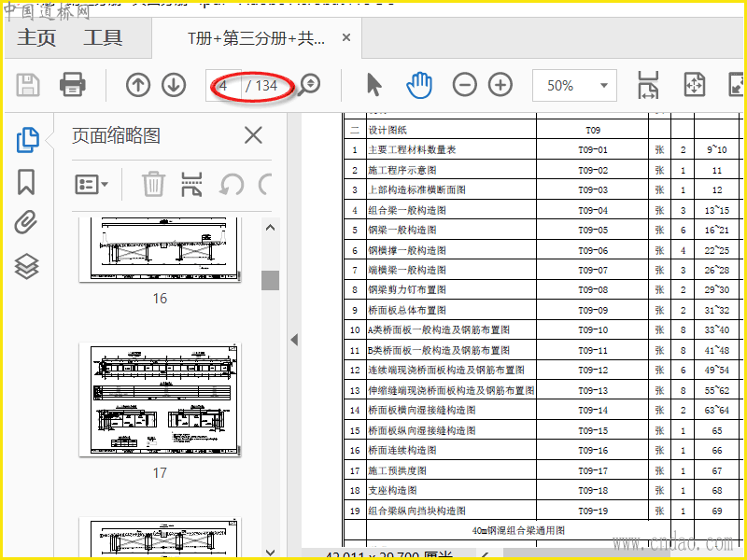Click 施工预拱度图 row text

pos(398,471)
